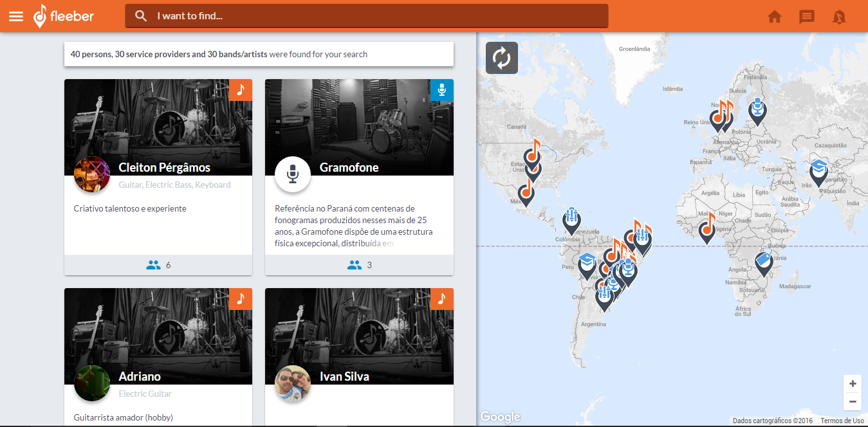The image size is (868, 427).
Task: Click the Google logo on the map
Action: click(500, 417)
